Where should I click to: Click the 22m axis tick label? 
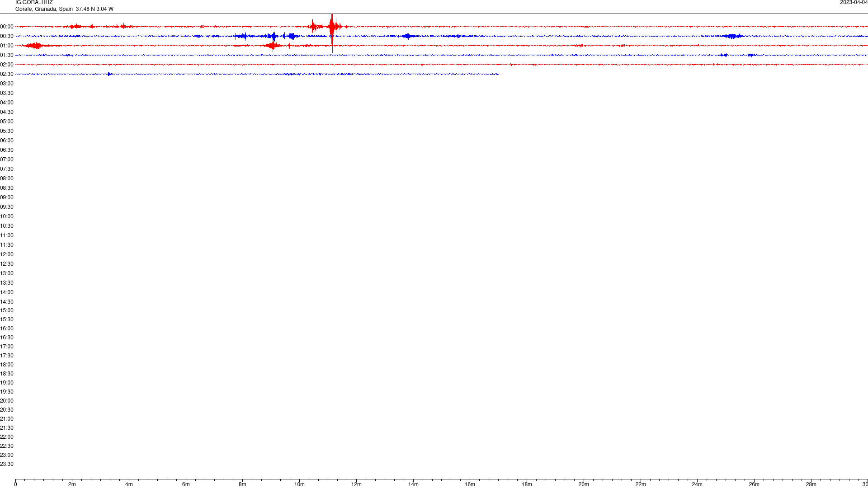pos(641,484)
